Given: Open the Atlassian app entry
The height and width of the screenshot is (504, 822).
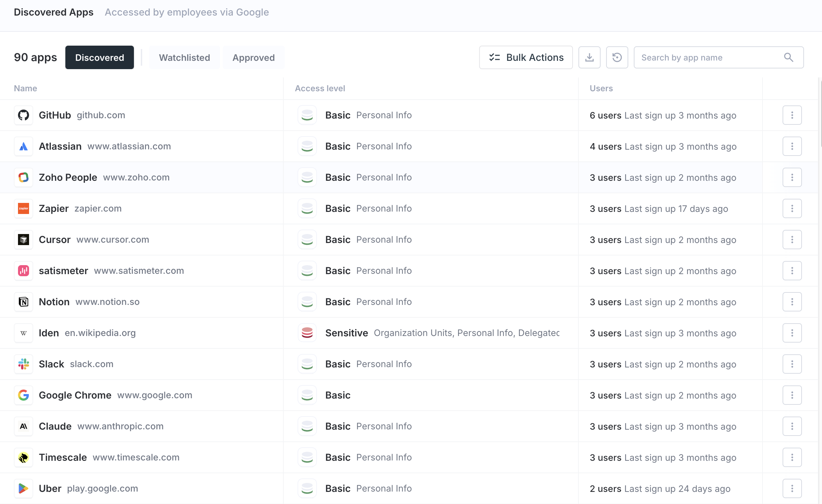Looking at the screenshot, I should (x=60, y=146).
